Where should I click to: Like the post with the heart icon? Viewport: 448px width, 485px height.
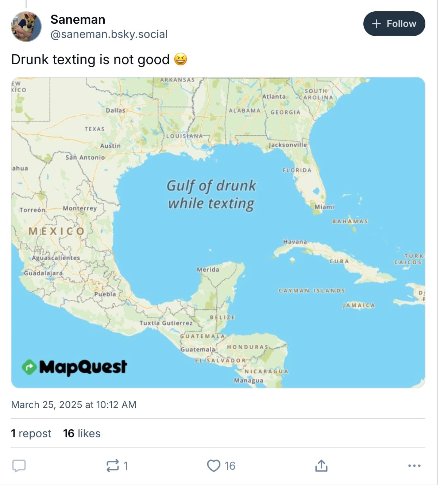(213, 466)
